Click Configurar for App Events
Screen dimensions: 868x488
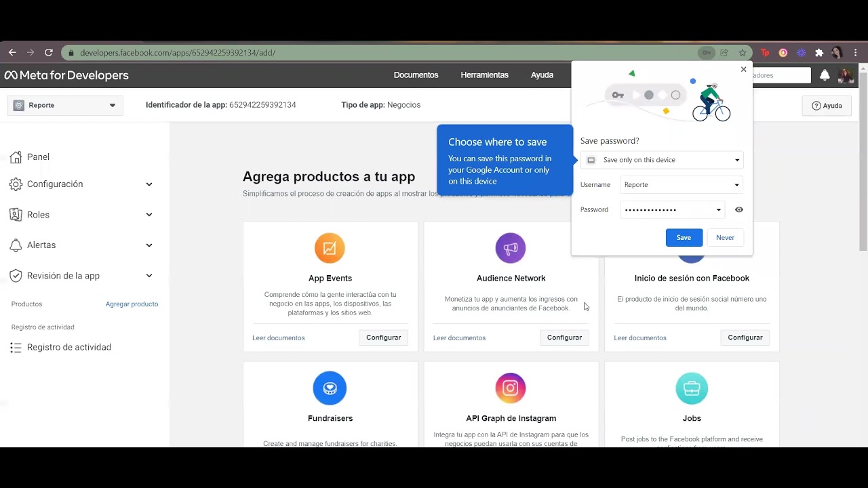(x=383, y=338)
